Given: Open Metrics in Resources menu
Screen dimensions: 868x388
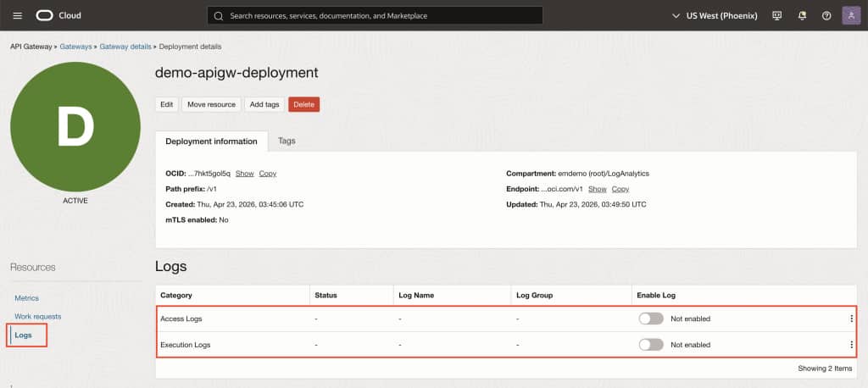Looking at the screenshot, I should coord(26,298).
